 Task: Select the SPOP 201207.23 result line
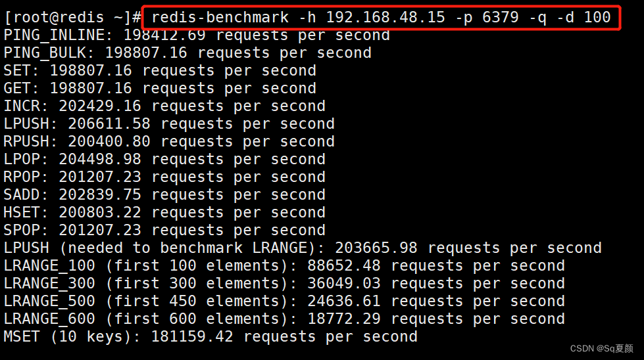click(x=164, y=230)
